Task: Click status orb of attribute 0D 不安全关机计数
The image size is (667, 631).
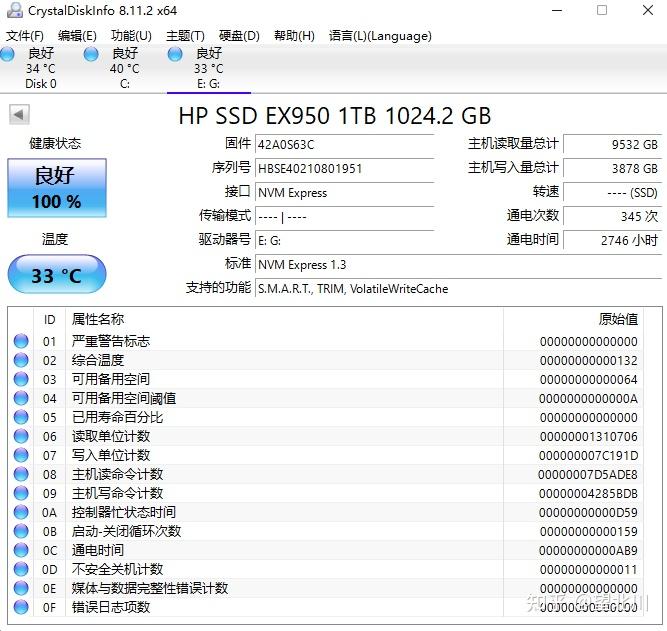Action: point(21,569)
